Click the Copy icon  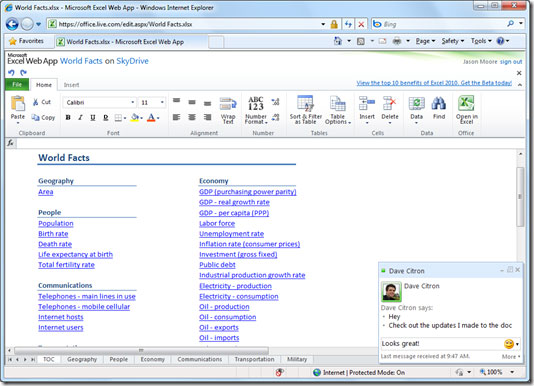point(35,118)
